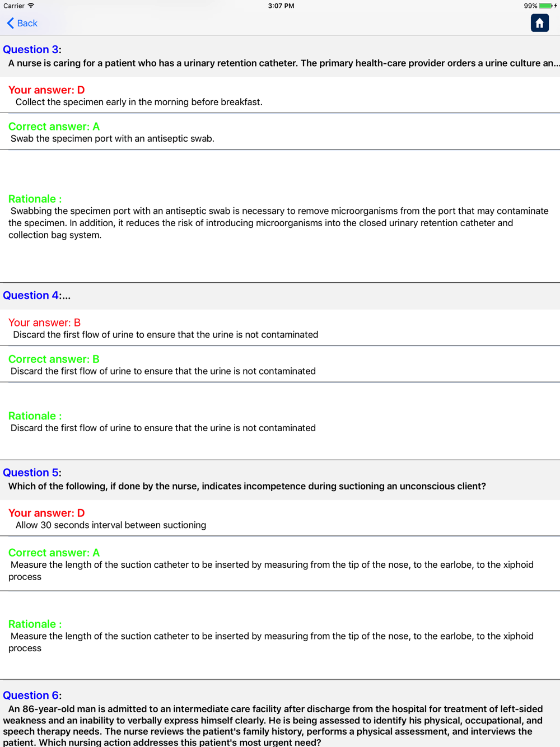
Task: Tap the 3:07 PM status bar clock
Action: coord(281,6)
